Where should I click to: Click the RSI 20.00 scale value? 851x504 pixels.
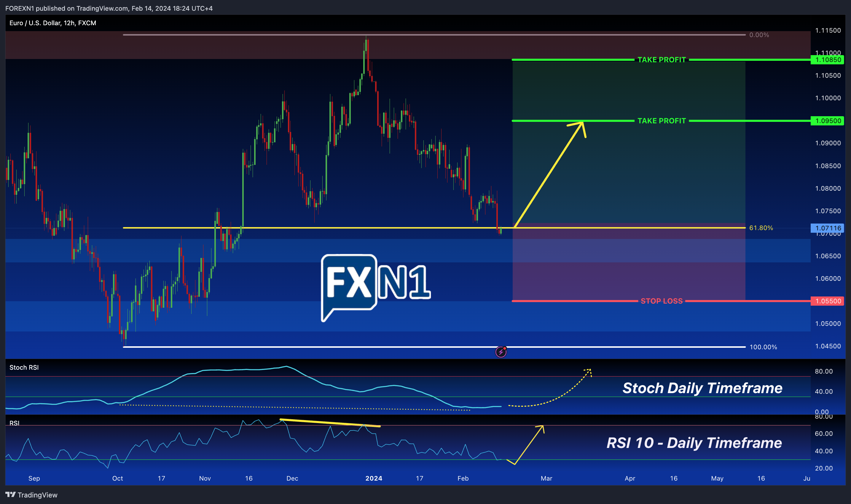[824, 468]
